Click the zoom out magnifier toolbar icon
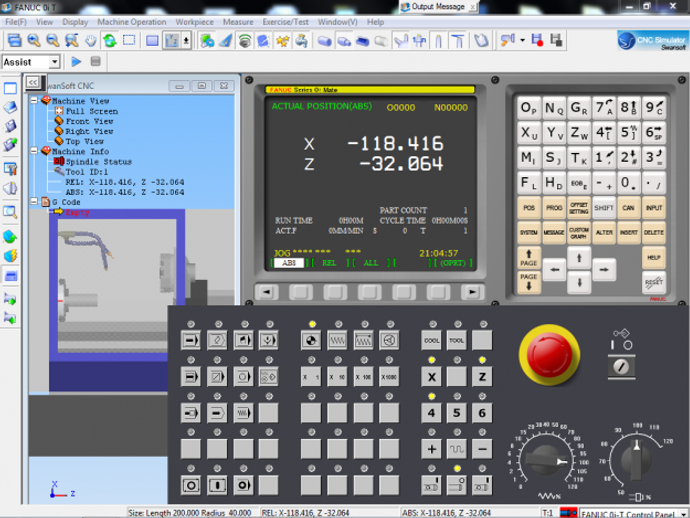Viewport: 690px width, 518px height. coord(52,40)
